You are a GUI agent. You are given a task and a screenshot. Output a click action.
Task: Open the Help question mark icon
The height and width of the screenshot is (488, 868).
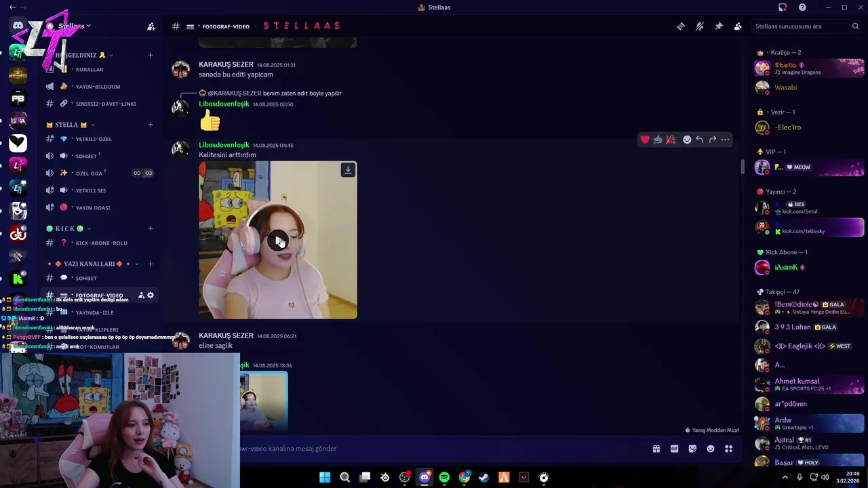[802, 7]
